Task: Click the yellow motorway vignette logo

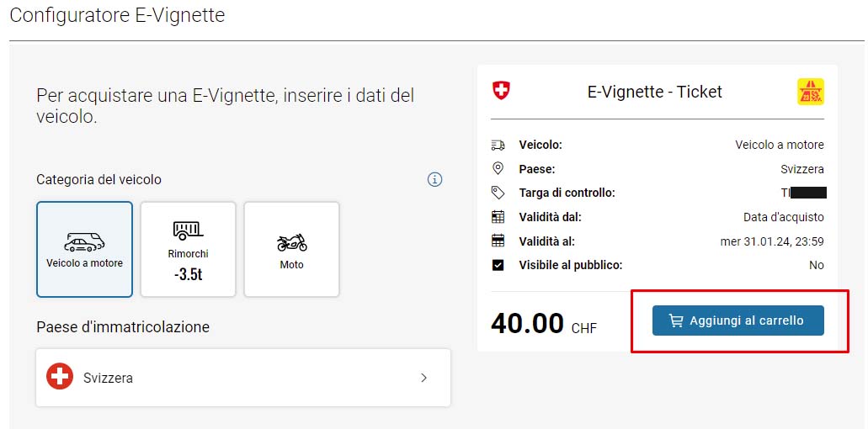Action: click(810, 92)
